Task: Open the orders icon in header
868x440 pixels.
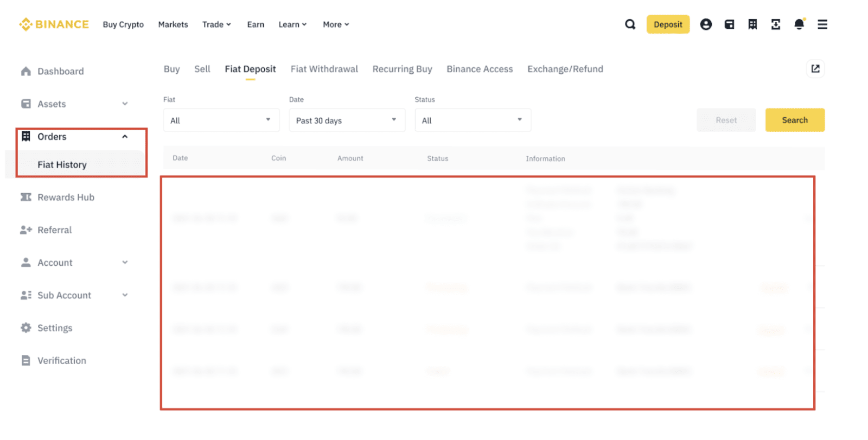Action: click(x=752, y=24)
